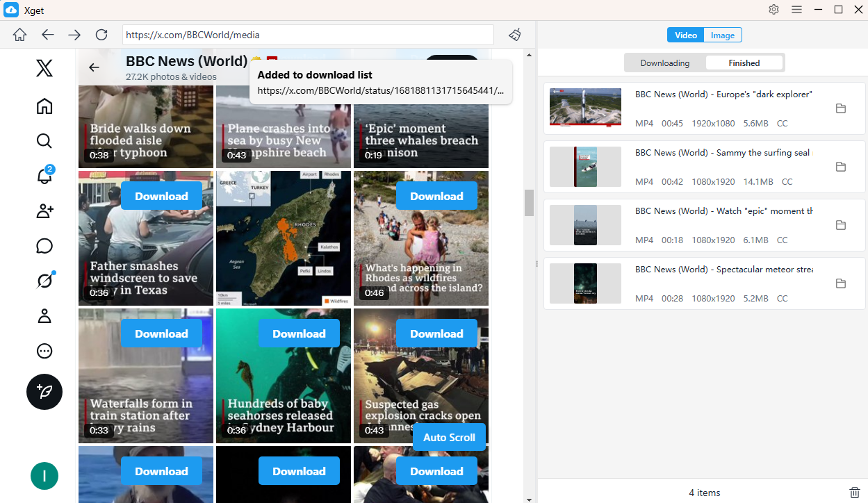Download the baby seahorses video
This screenshot has height=503, width=868.
point(299,333)
